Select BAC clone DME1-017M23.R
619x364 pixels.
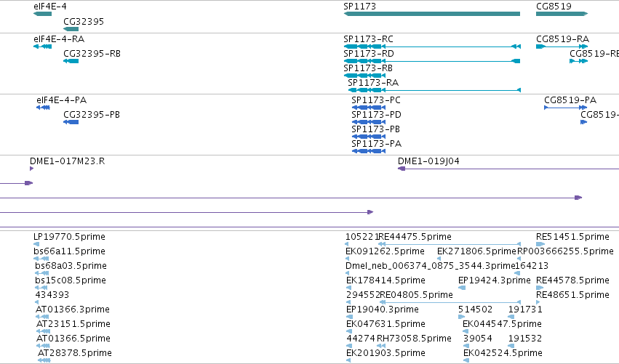tap(31, 169)
